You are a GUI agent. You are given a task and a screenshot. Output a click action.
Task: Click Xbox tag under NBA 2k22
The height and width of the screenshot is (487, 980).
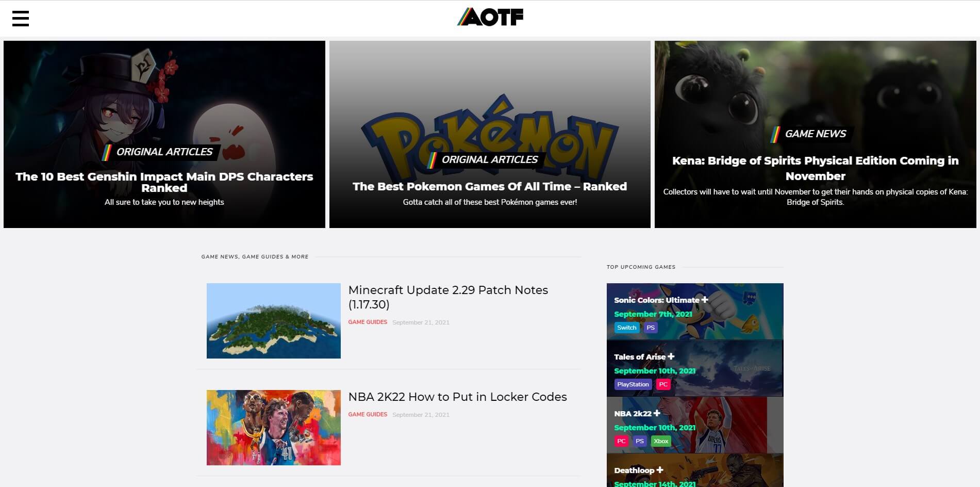661,441
